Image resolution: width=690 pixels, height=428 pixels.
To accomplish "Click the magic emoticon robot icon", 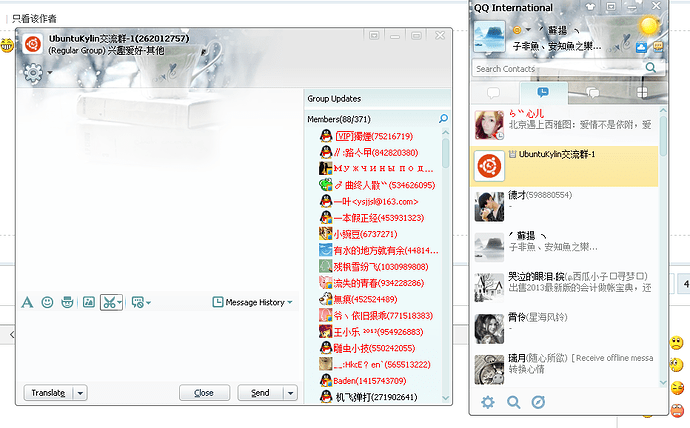I will click(67, 302).
